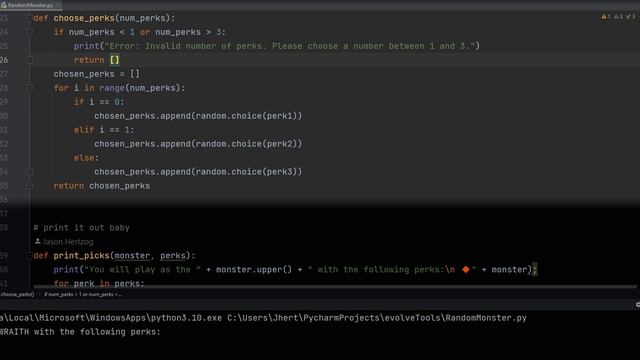Open the RandomMonster.py path link in console
This screenshot has height=360, width=640.
coord(377,318)
